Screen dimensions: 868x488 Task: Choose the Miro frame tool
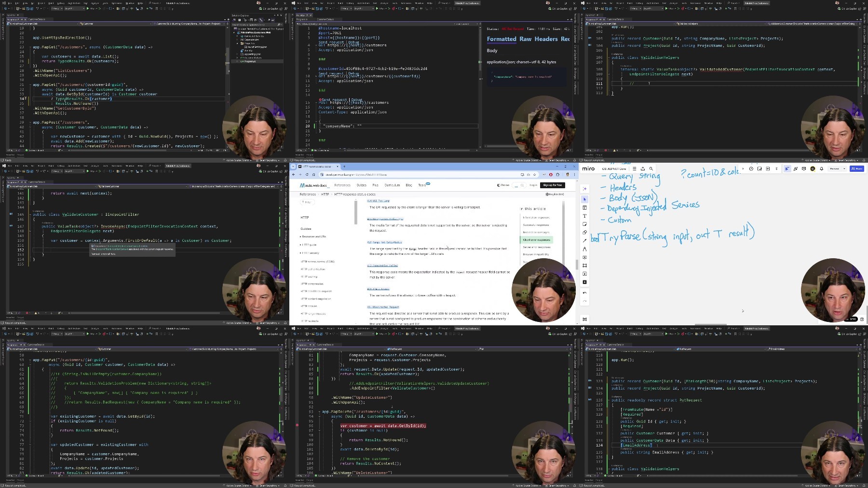tap(585, 265)
